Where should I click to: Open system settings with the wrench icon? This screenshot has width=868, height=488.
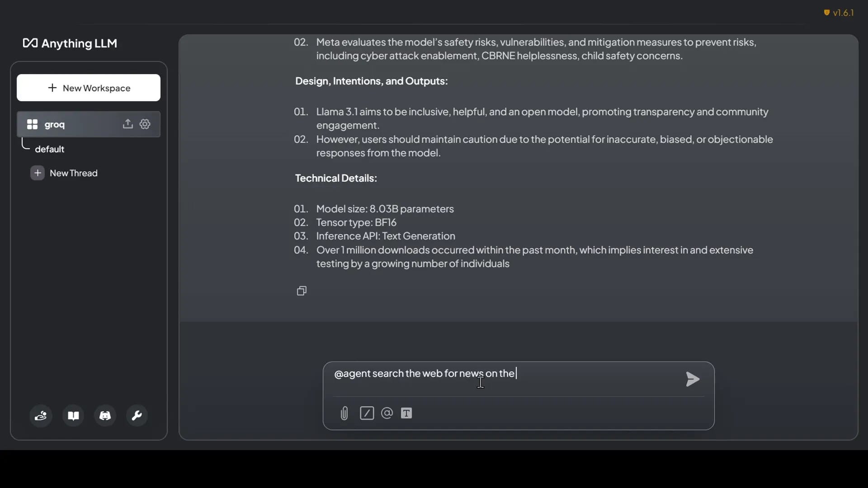point(137,415)
